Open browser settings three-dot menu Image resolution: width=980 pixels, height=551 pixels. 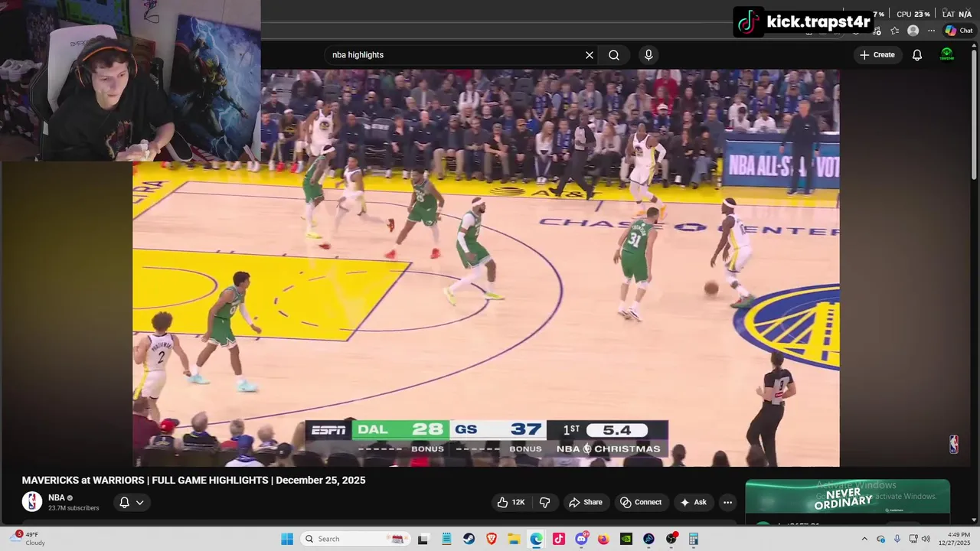[931, 31]
